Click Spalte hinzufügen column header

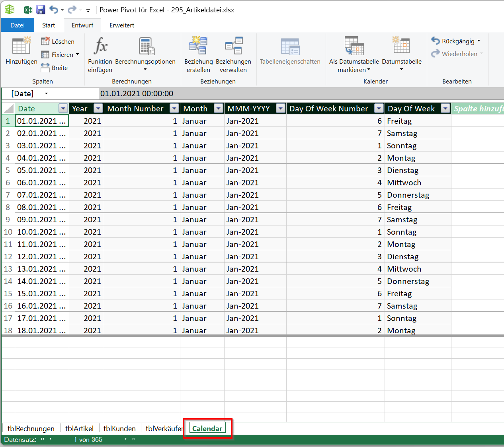point(478,109)
